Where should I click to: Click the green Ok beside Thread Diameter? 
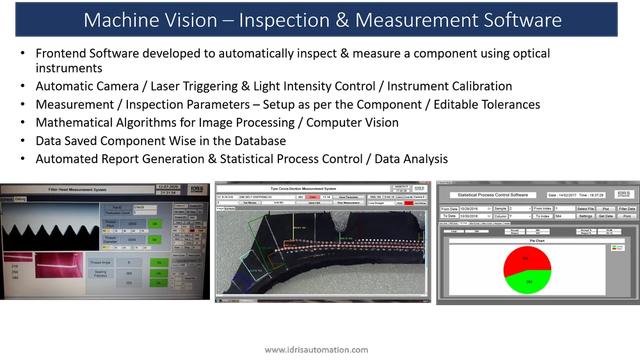[155, 240]
